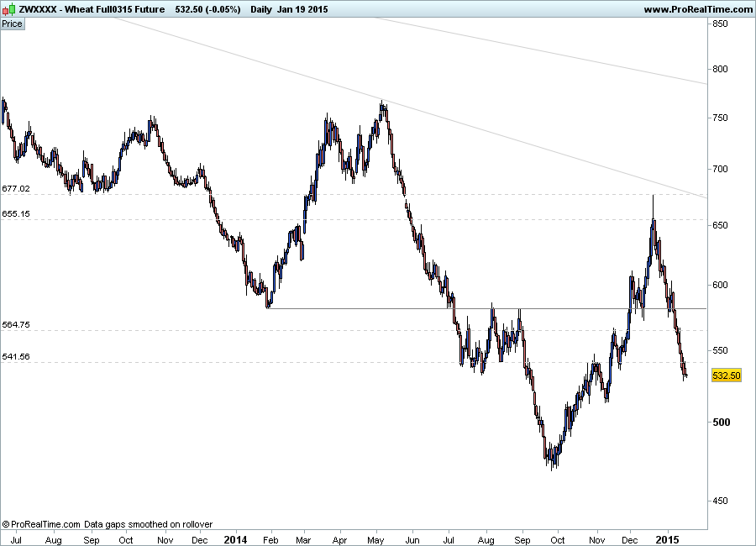Click the 600 tick on the price axis

pyautogui.click(x=720, y=285)
